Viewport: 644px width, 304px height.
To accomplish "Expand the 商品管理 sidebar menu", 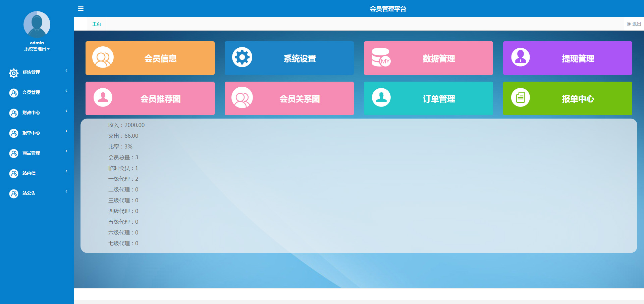I will 31,153.
